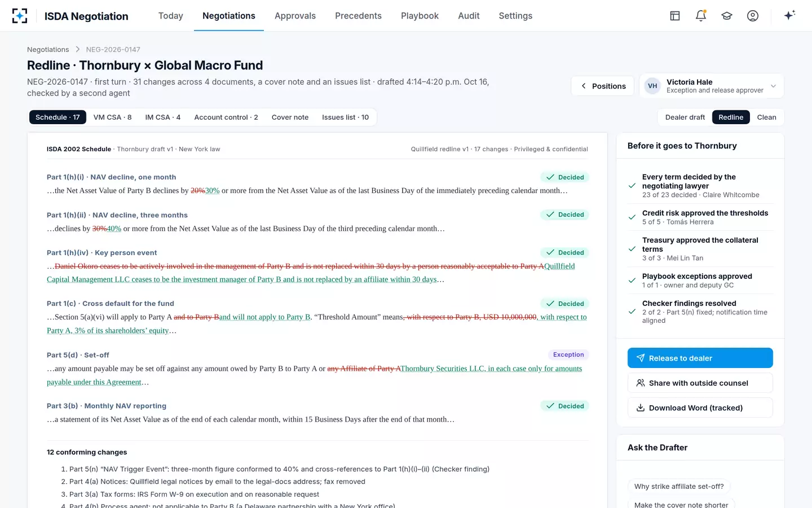Click the Part 1(c) Cross default heading
The width and height of the screenshot is (812, 508).
point(111,304)
